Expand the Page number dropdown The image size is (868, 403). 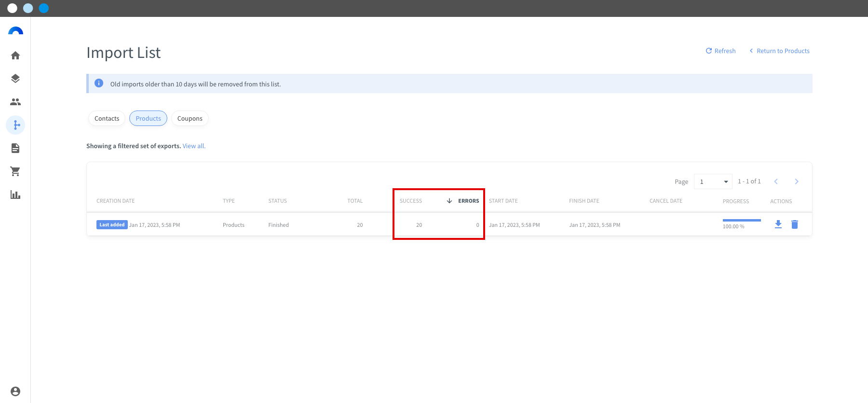click(713, 181)
